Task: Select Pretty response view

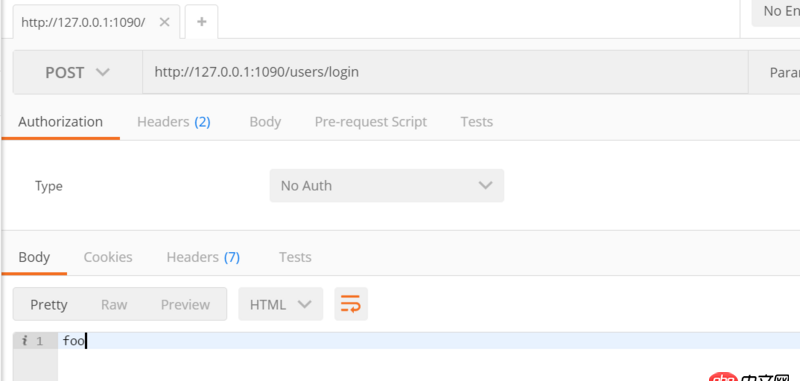Action: pyautogui.click(x=48, y=304)
